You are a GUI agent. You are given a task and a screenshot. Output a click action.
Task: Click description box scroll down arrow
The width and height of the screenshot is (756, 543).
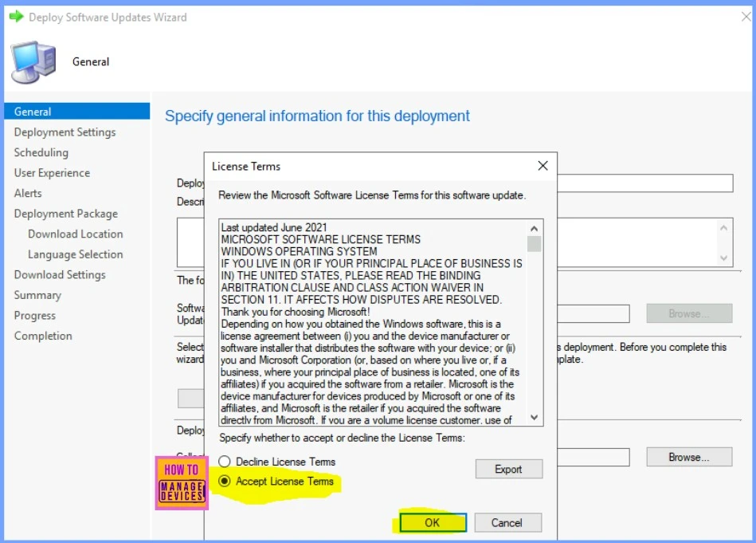[x=723, y=258]
